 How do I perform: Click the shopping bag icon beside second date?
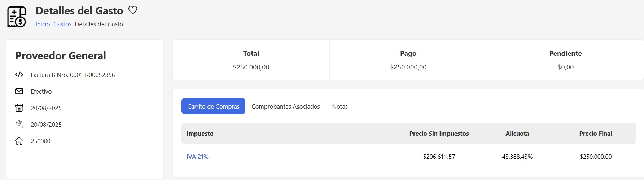click(x=19, y=125)
